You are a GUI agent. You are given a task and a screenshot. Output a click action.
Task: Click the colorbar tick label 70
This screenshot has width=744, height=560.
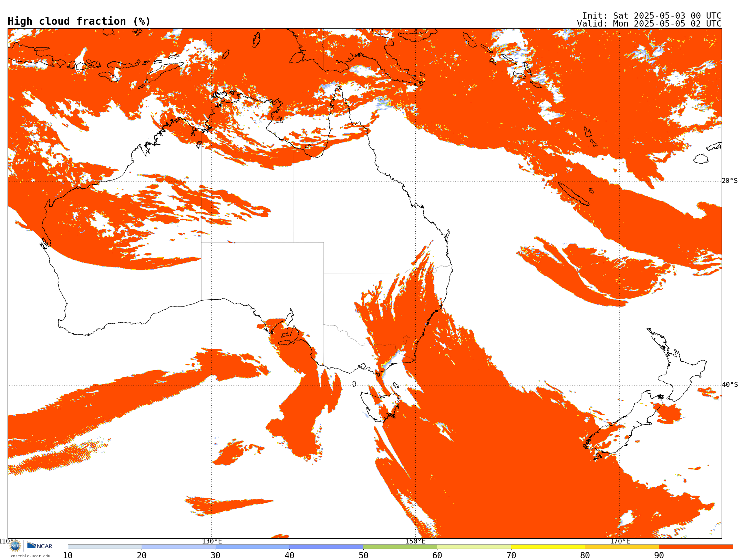[x=511, y=556]
